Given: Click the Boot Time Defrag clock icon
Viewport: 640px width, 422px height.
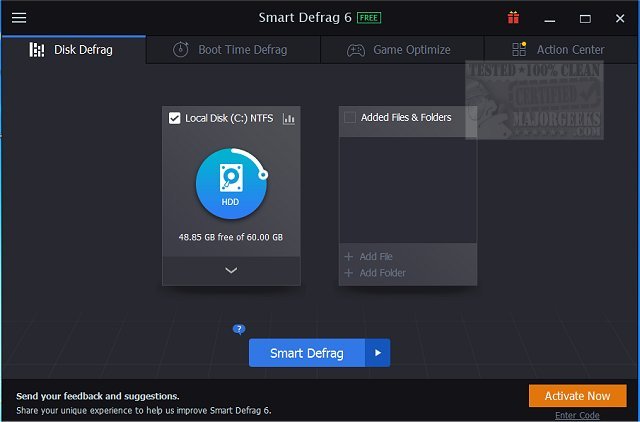Looking at the screenshot, I should click(180, 50).
